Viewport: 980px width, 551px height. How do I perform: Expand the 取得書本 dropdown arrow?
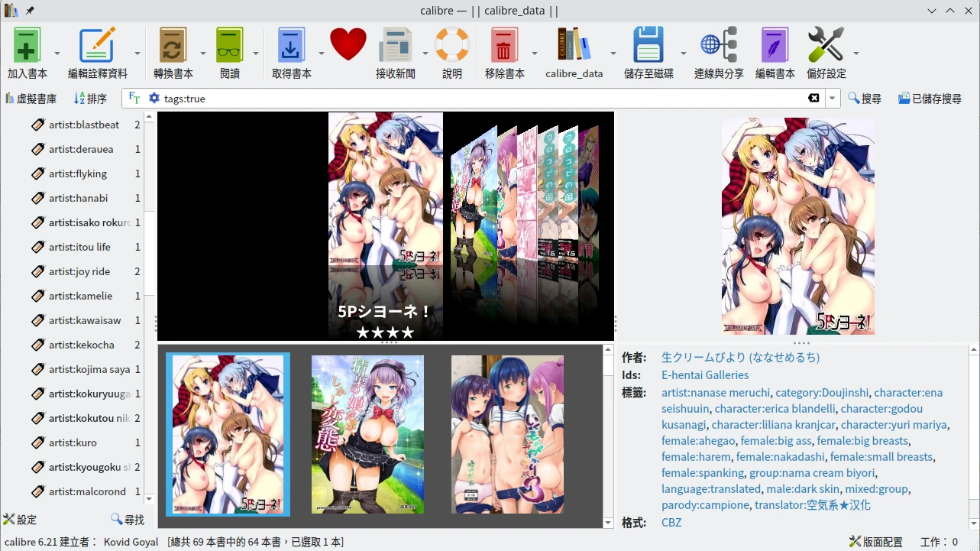[x=322, y=53]
